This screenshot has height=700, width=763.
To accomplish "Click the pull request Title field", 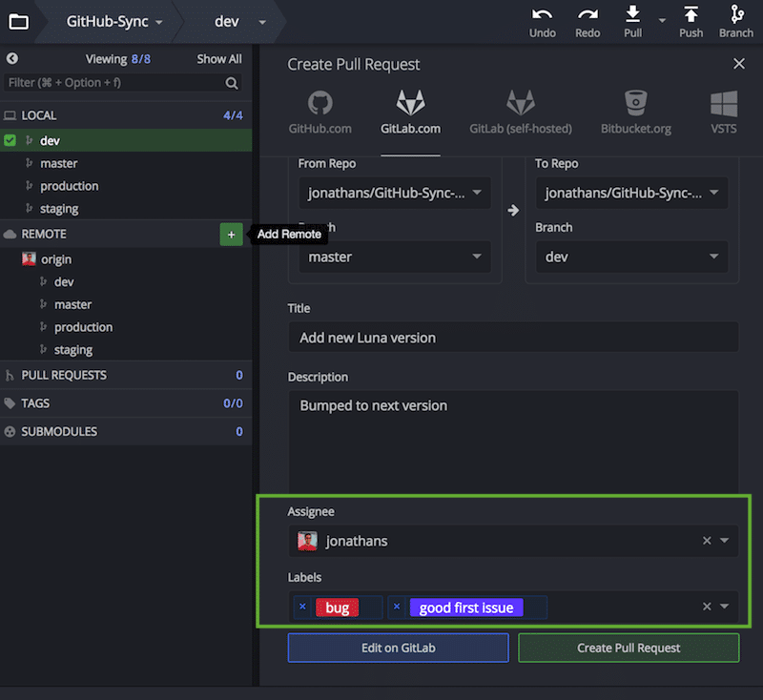I will tap(513, 338).
